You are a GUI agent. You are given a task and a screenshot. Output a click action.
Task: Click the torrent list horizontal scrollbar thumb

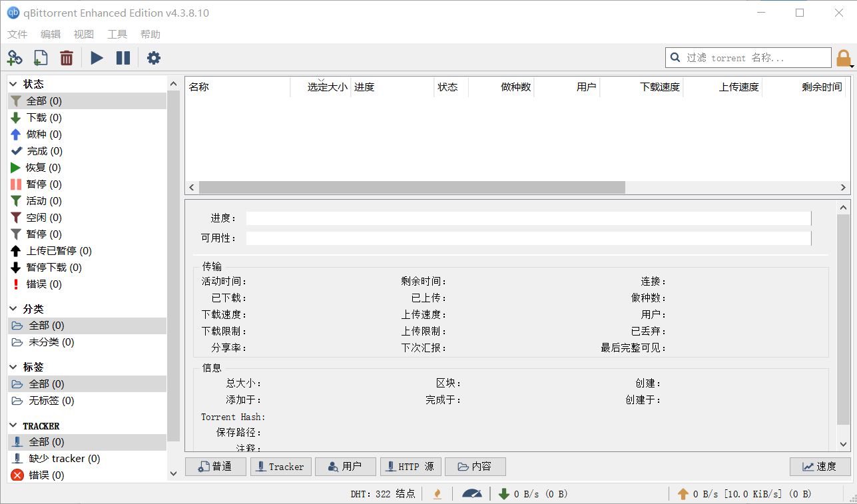coord(412,188)
